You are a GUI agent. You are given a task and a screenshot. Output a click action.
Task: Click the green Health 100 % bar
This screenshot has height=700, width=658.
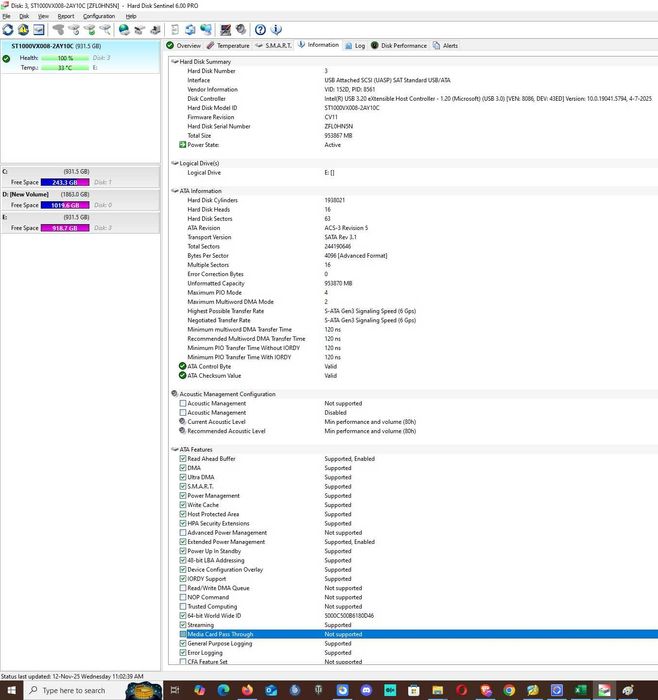point(65,58)
